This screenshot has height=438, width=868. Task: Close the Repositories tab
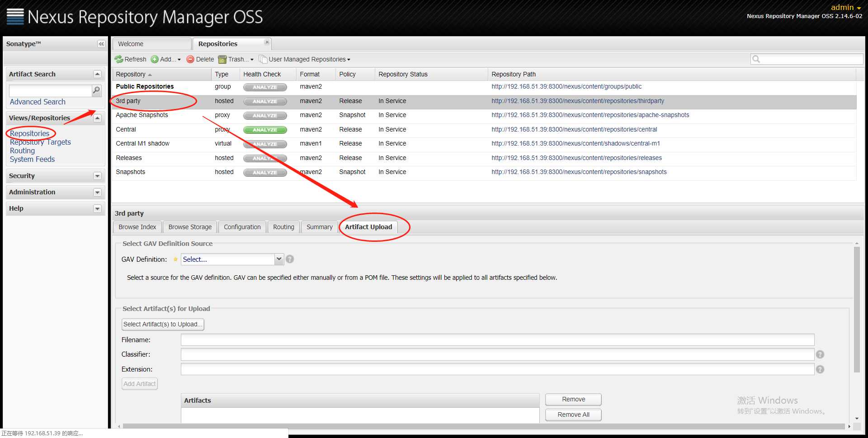pyautogui.click(x=267, y=42)
